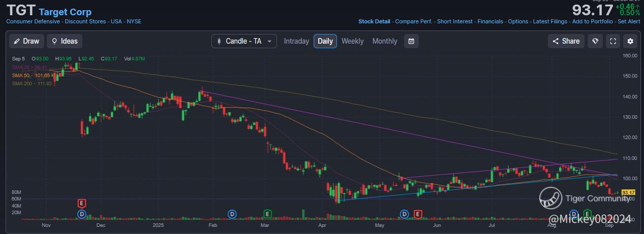644x234 pixels.
Task: Click the SMA 200 indicator label
Action: (x=32, y=83)
